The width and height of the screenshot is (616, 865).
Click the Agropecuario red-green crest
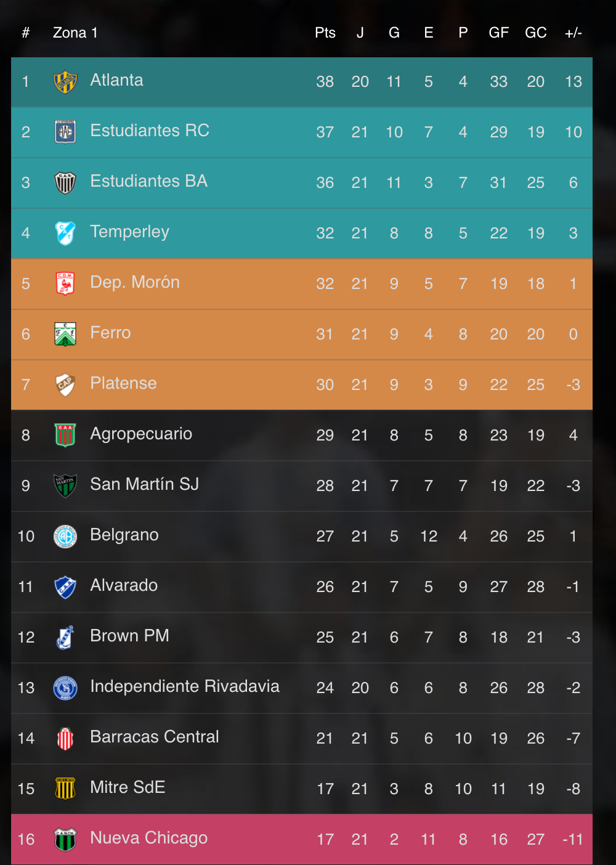[x=65, y=435]
